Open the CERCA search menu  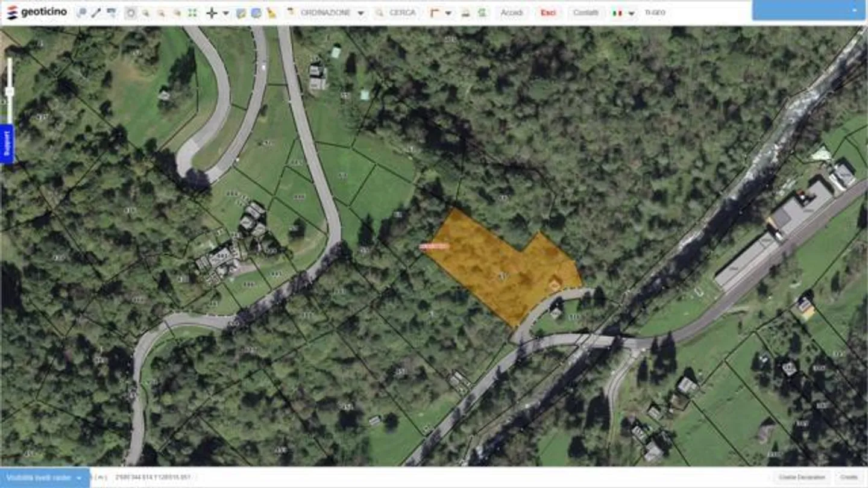coord(396,13)
